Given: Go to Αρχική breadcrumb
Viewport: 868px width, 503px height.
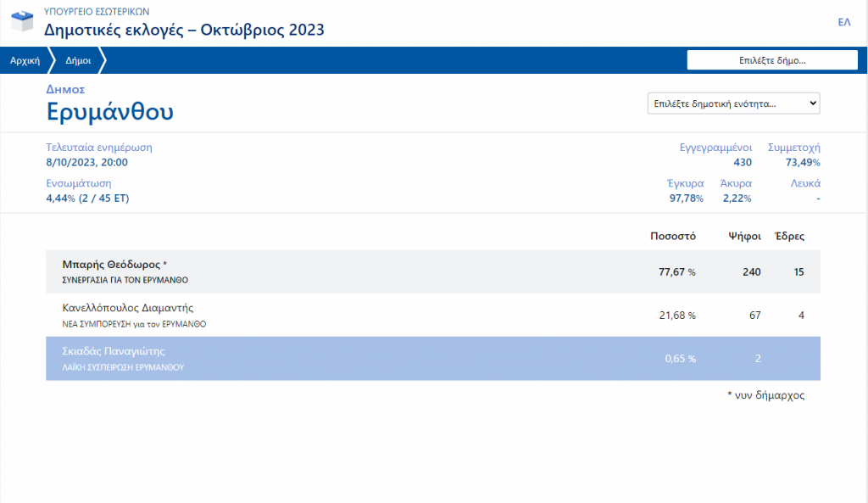Looking at the screenshot, I should point(25,60).
